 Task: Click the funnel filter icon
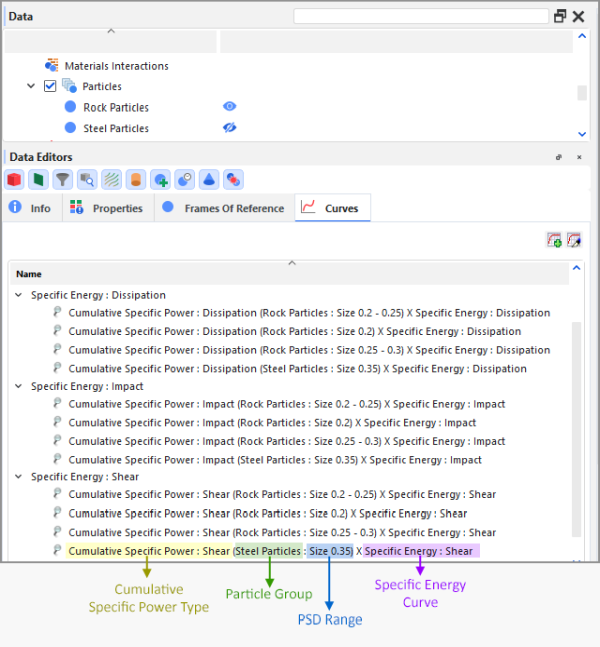63,180
